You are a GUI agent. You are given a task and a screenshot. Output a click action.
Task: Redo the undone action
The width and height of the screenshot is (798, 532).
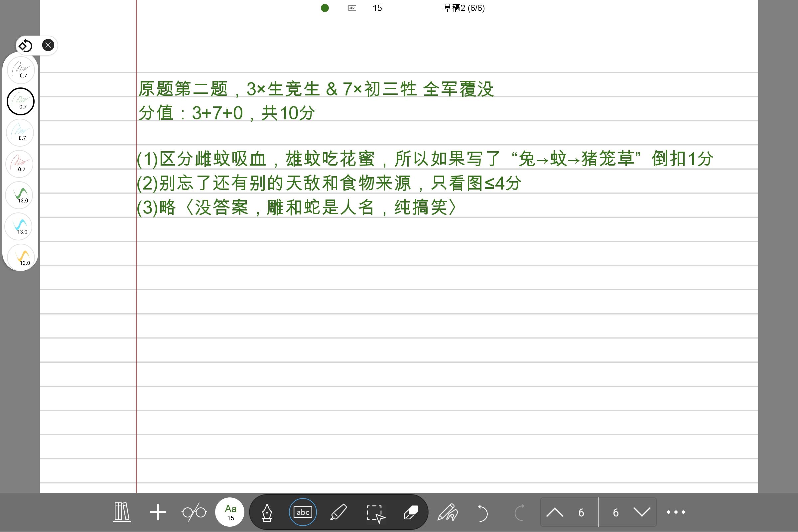(x=519, y=512)
